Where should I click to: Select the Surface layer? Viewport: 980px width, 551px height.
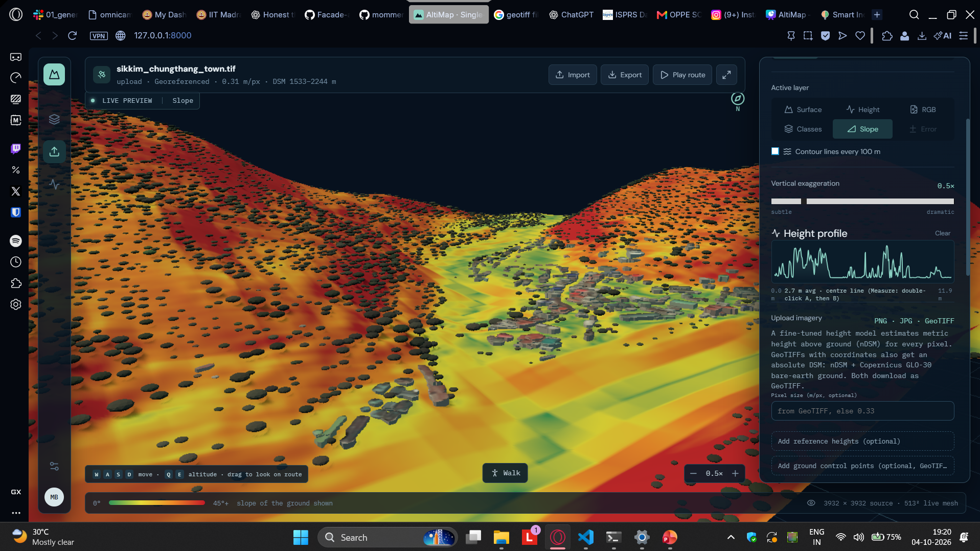pyautogui.click(x=803, y=109)
